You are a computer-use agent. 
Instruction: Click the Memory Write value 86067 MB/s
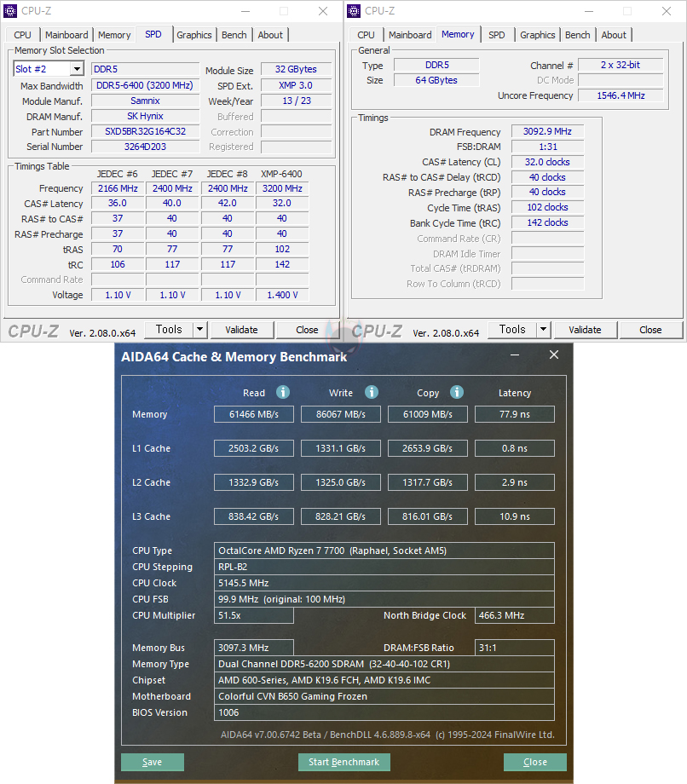[x=341, y=414]
